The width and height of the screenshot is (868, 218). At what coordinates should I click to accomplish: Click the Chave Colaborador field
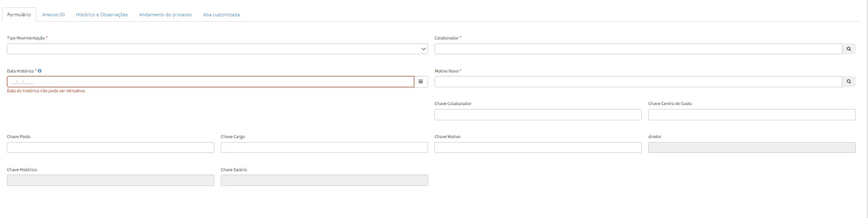[537, 115]
